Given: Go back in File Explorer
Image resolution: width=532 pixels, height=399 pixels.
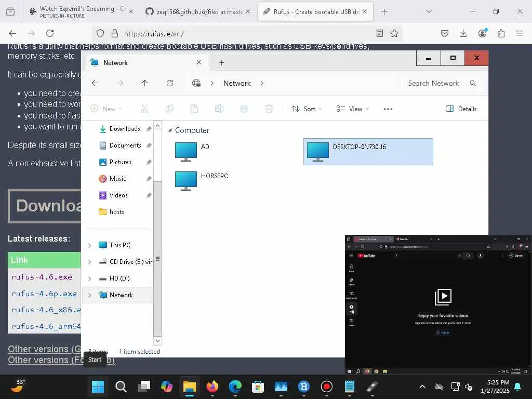Looking at the screenshot, I should 95,83.
